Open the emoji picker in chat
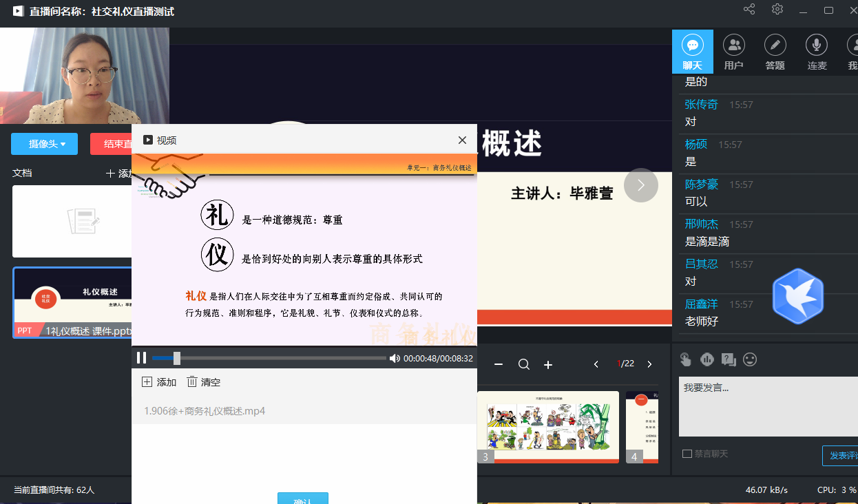This screenshot has height=504, width=858. [750, 359]
